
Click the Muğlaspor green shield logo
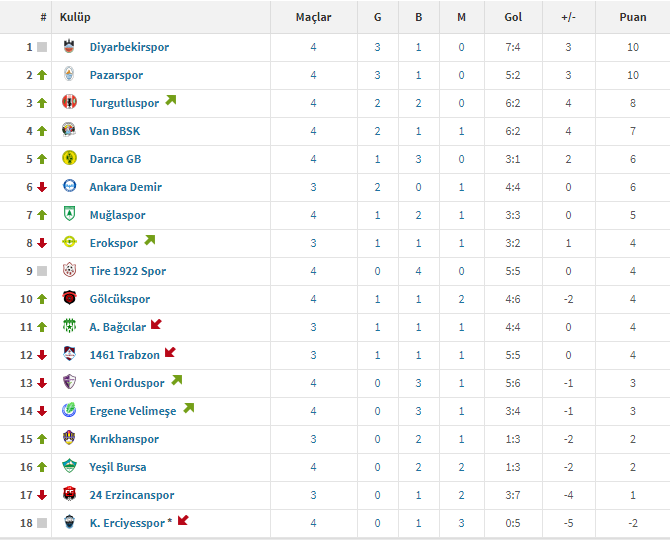point(69,214)
